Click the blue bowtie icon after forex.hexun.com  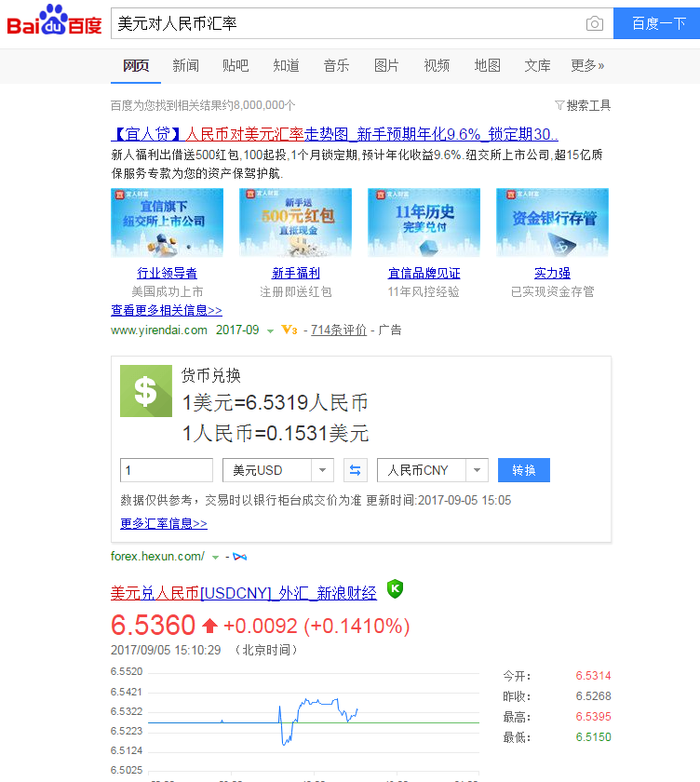click(x=240, y=557)
